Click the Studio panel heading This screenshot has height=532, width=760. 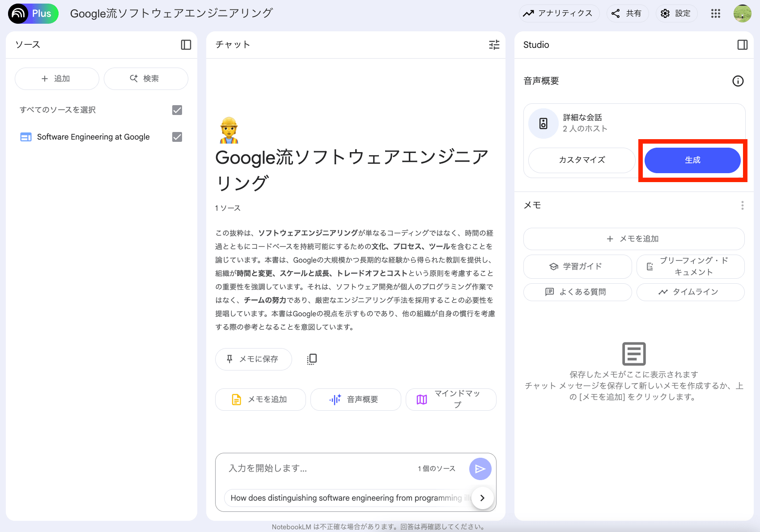(536, 45)
